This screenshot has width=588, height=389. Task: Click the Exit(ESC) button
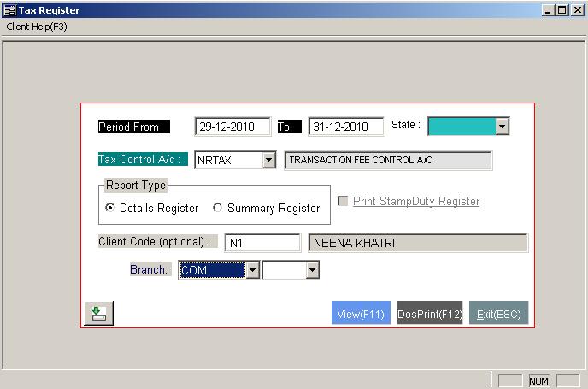[499, 314]
